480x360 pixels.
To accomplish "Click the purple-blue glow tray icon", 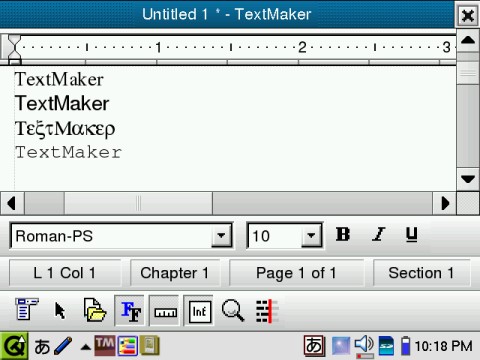I will (341, 346).
